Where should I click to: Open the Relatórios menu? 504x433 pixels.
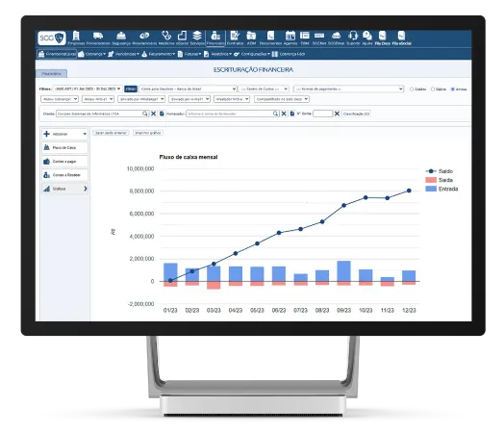click(217, 54)
